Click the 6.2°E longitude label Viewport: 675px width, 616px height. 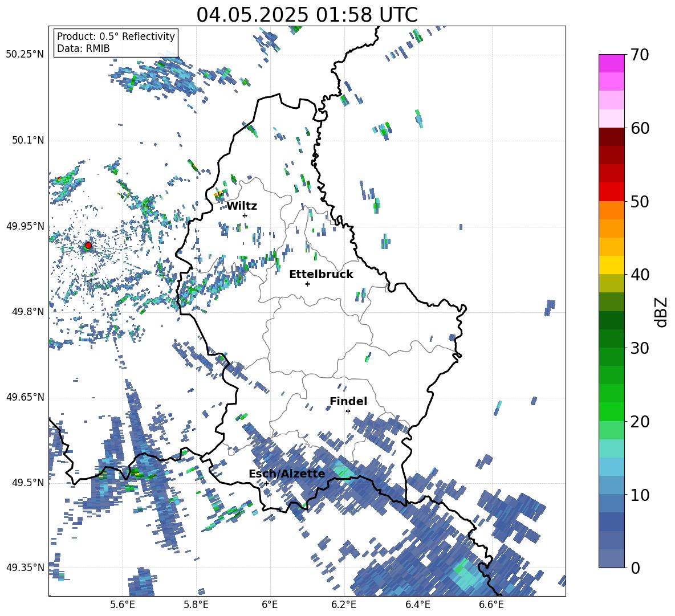tap(344, 605)
